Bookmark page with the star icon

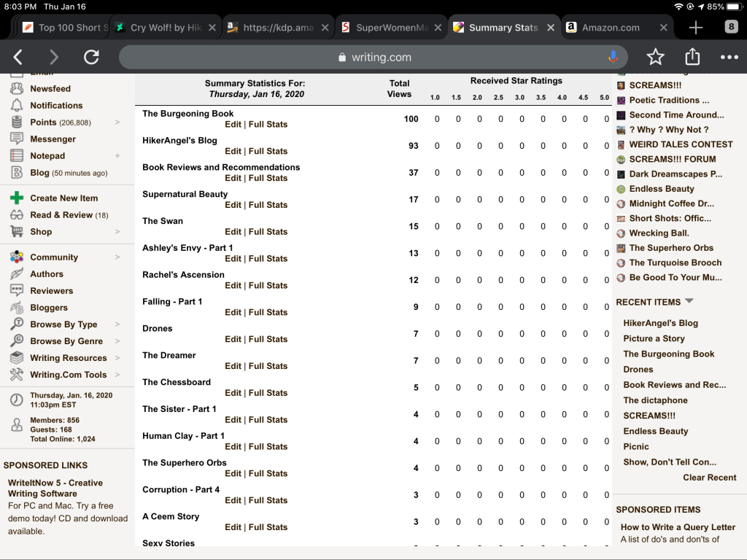pyautogui.click(x=655, y=58)
